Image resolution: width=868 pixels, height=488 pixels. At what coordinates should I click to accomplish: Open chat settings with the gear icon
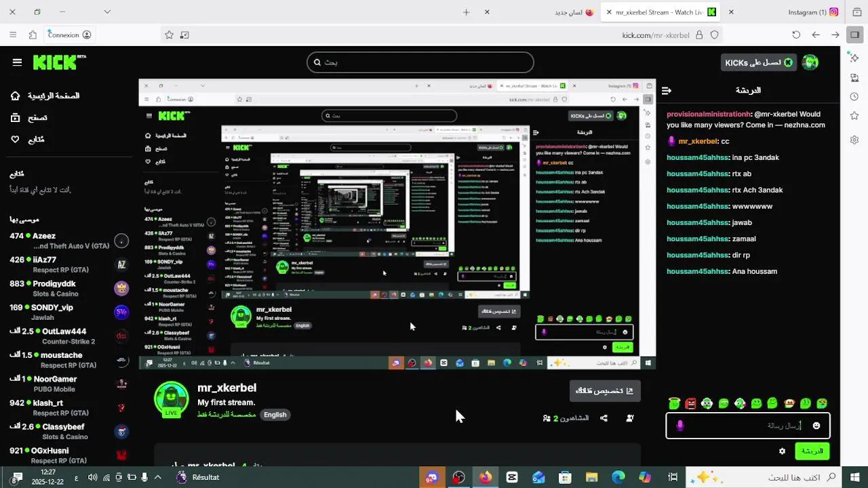pyautogui.click(x=782, y=451)
